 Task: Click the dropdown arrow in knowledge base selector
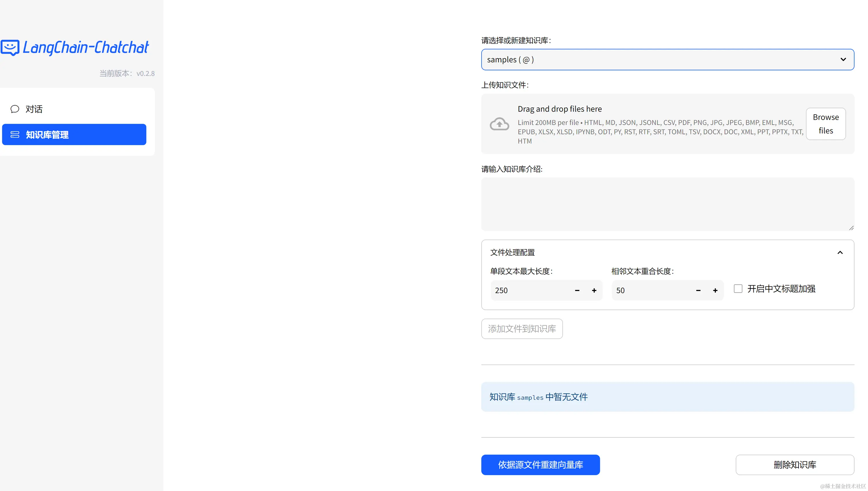843,60
